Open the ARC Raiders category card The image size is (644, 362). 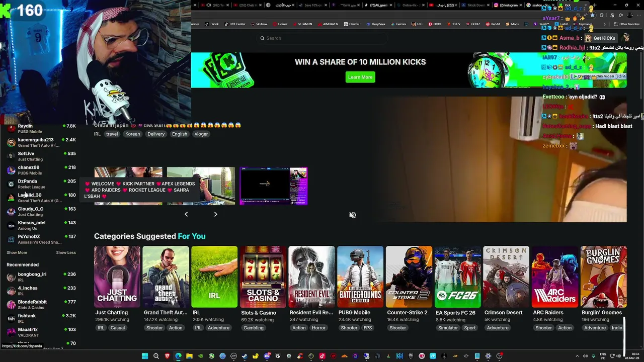(x=554, y=277)
